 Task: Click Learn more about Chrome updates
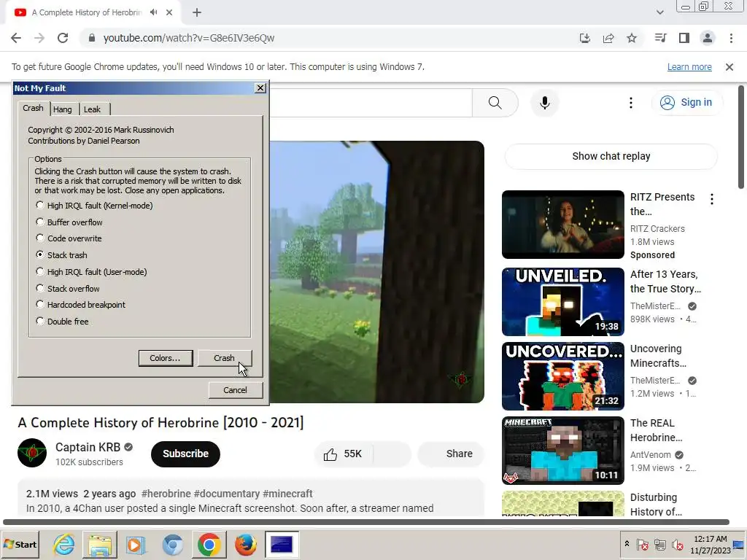[x=689, y=67]
